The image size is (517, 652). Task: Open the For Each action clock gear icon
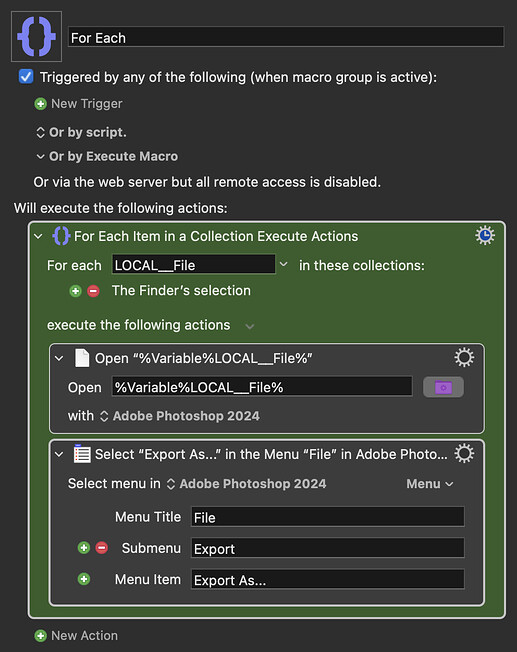485,236
